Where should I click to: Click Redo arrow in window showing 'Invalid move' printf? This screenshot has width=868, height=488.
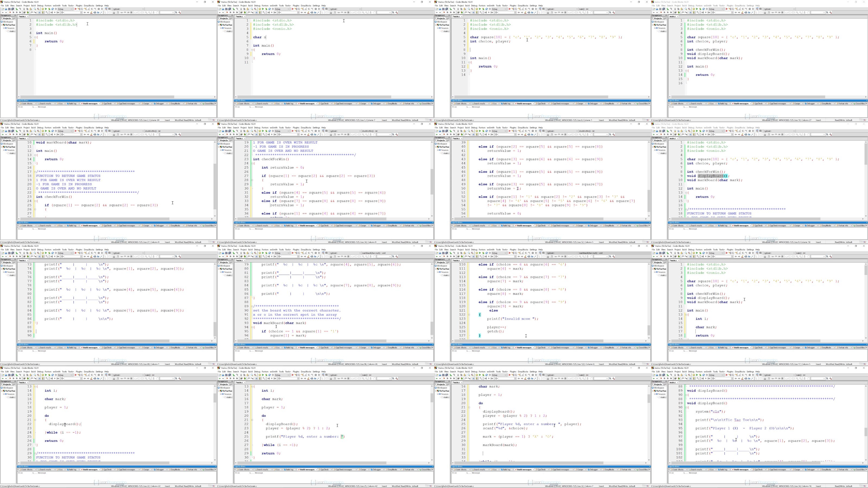click(454, 253)
